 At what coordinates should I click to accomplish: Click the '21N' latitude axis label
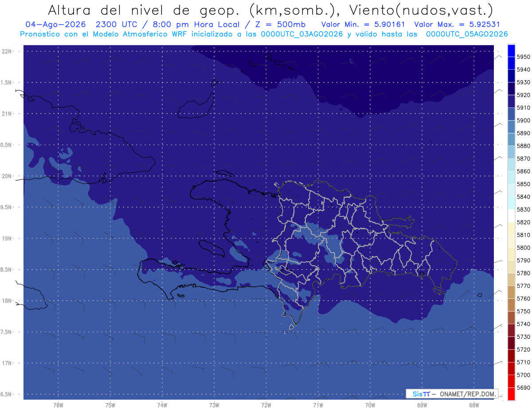[7, 114]
